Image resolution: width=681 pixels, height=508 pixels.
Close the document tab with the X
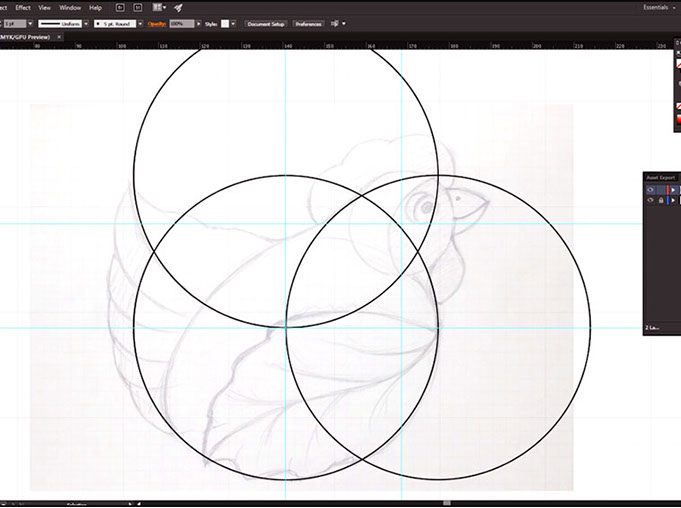click(x=59, y=37)
